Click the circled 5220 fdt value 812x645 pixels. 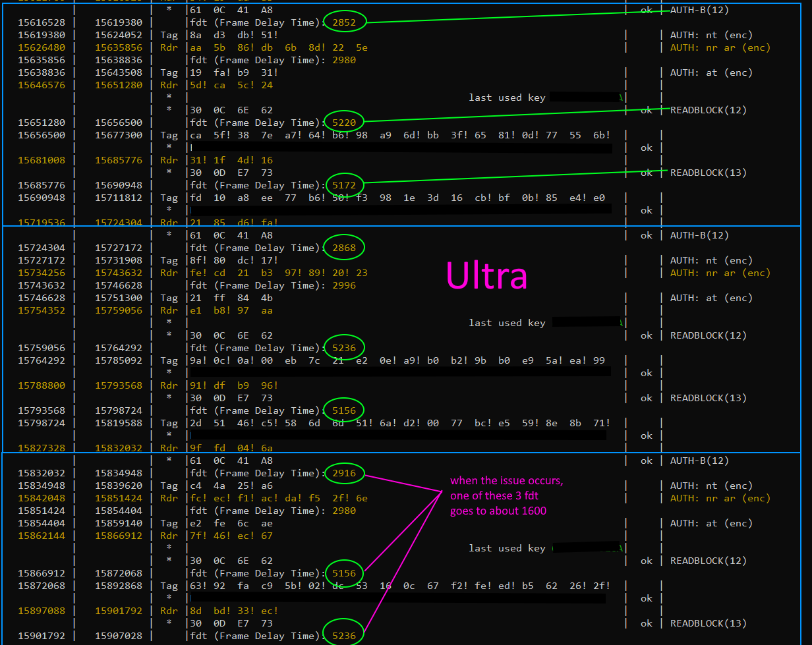coord(344,122)
